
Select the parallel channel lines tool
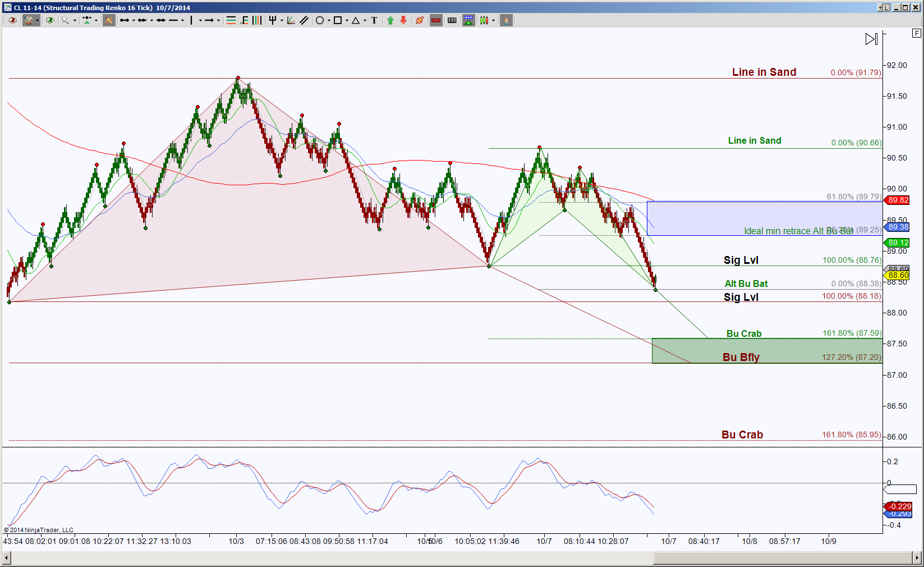coord(304,20)
